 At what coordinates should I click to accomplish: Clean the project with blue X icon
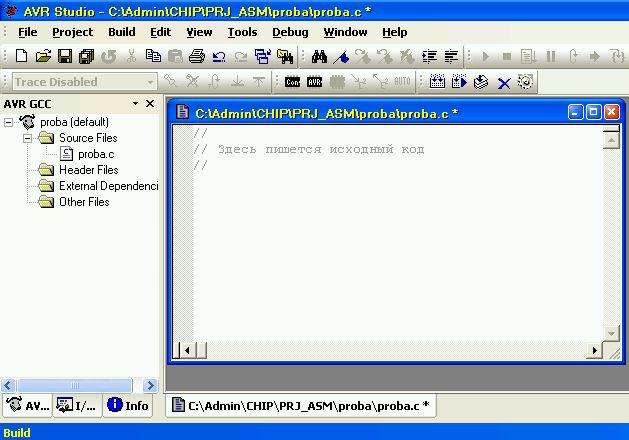pyautogui.click(x=504, y=83)
